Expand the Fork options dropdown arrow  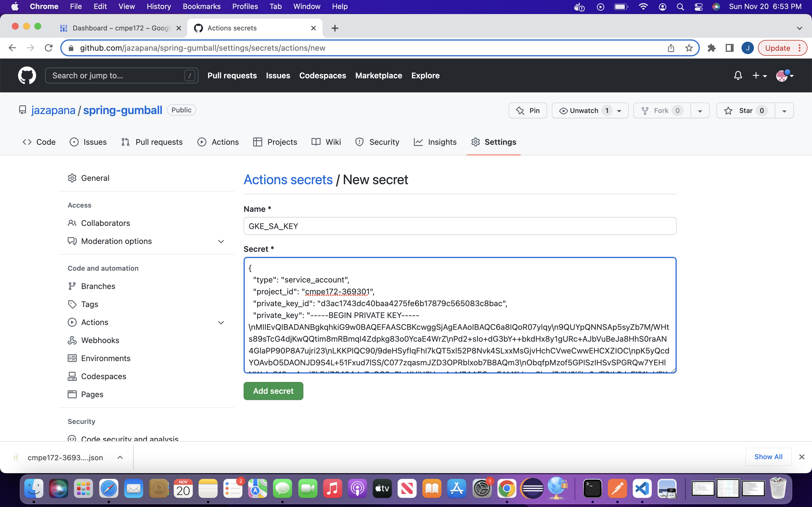point(700,111)
